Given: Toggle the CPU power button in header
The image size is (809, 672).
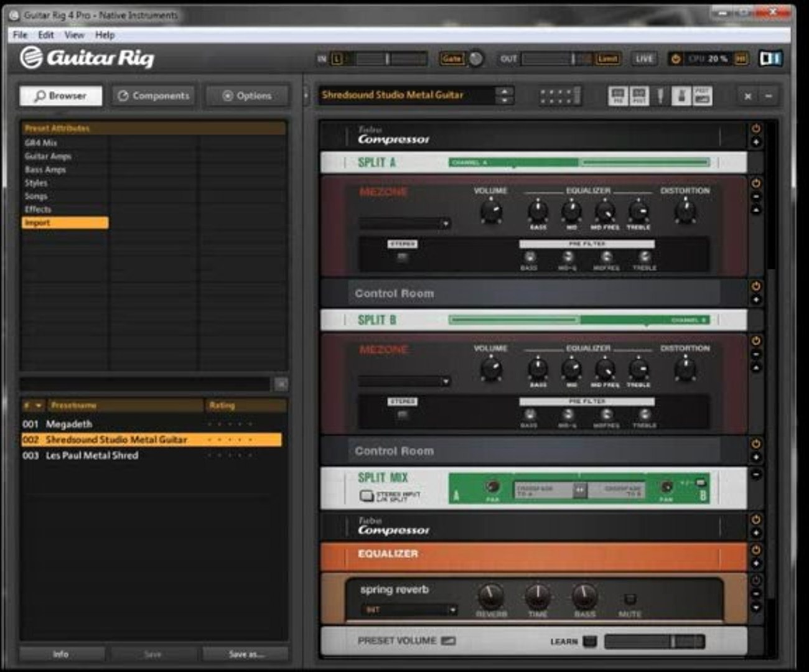Looking at the screenshot, I should click(676, 59).
